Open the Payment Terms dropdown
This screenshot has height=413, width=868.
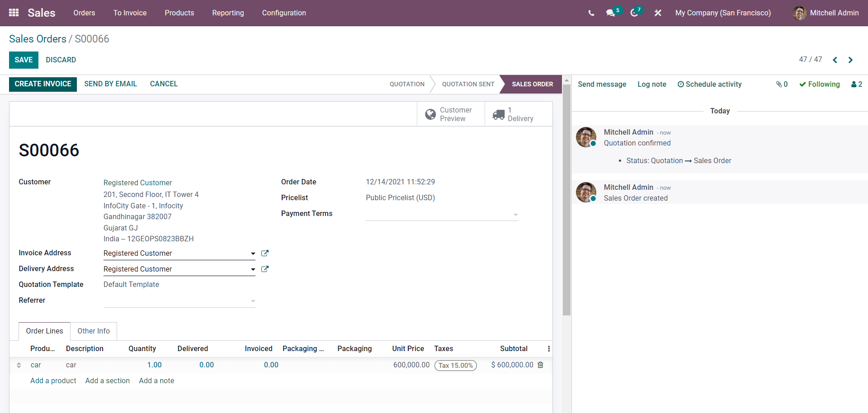515,215
